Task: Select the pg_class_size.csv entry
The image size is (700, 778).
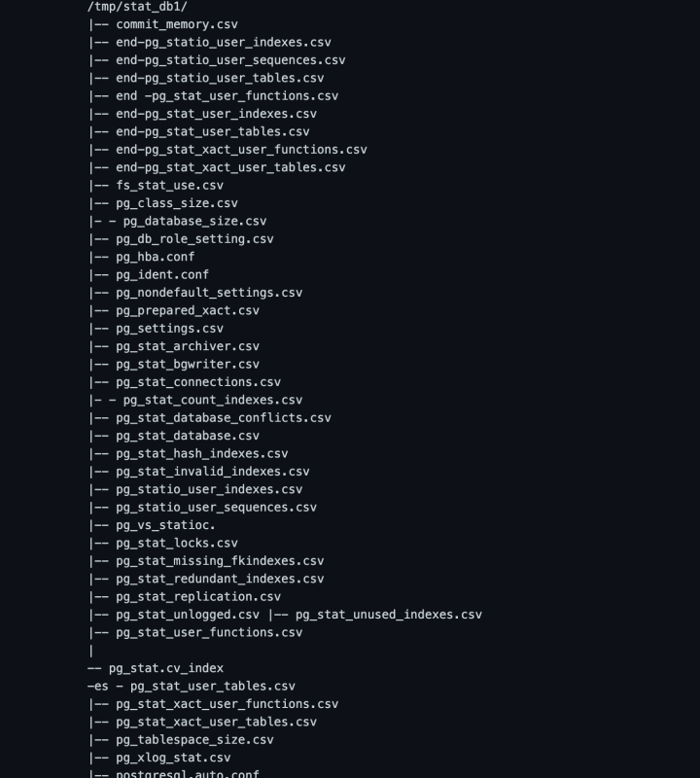Action: (176, 203)
